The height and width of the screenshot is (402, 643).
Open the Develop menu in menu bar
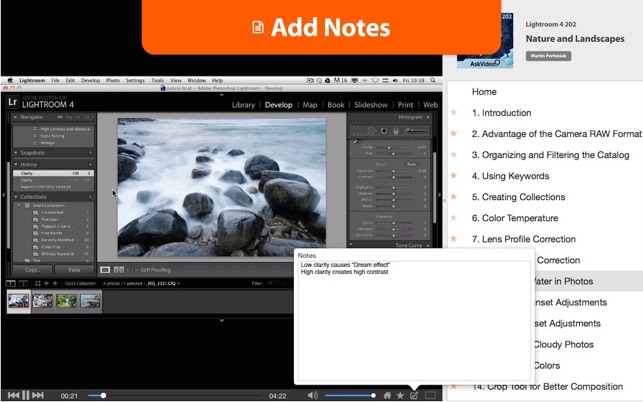(90, 80)
